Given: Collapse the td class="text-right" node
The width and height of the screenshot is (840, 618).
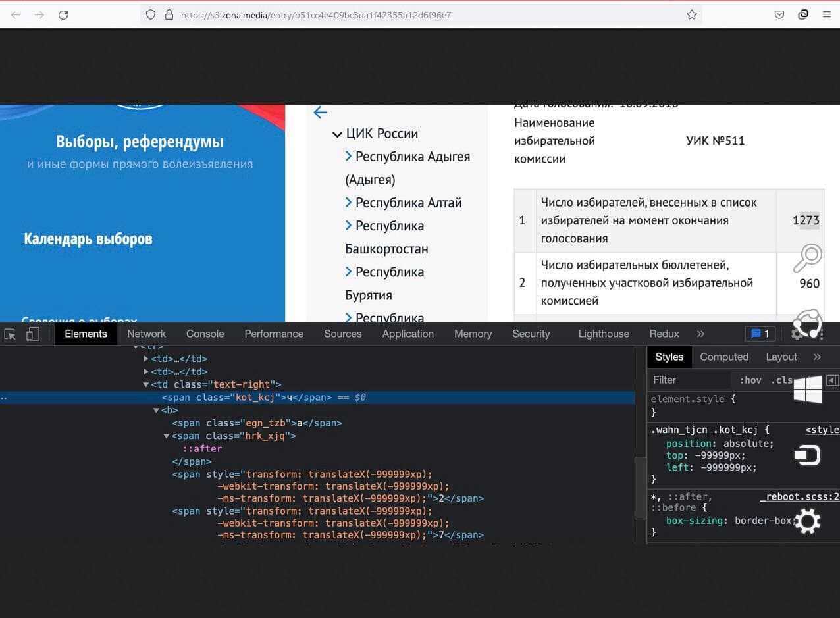Looking at the screenshot, I should click(x=146, y=385).
